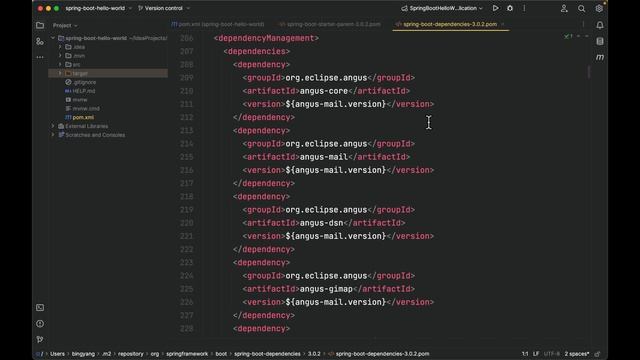This screenshot has width=640, height=360.
Task: Click the 2 spaces indent indicator
Action: click(577, 354)
